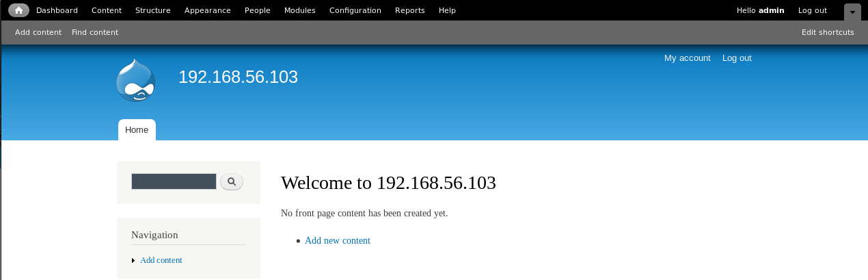The height and width of the screenshot is (280, 868).
Task: Click Edit shortcuts link
Action: 828,32
